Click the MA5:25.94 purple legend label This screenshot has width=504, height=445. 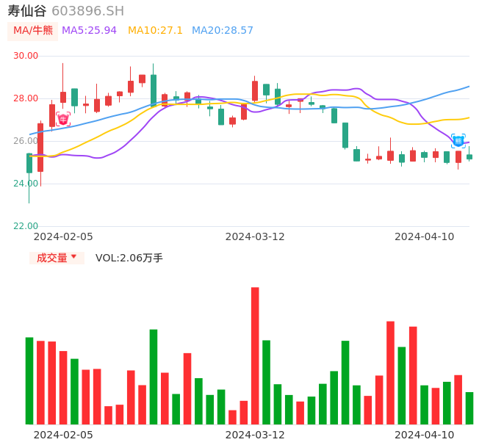89,31
